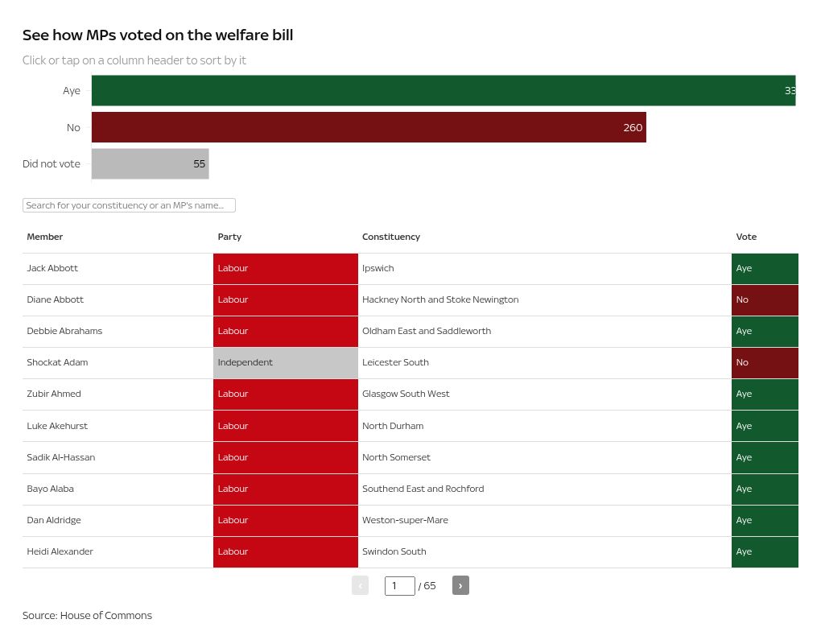Click the previous page arrow button

[360, 585]
